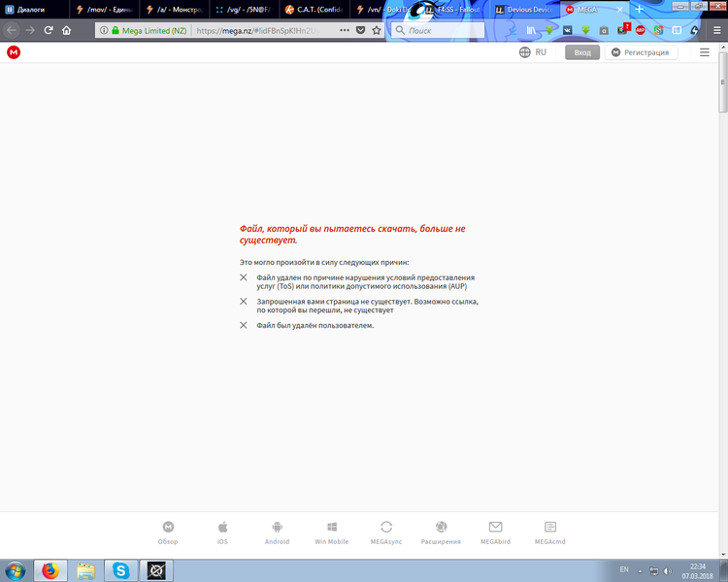The height and width of the screenshot is (582, 728).
Task: Click the lightning bolt extension icon
Action: pos(695,30)
